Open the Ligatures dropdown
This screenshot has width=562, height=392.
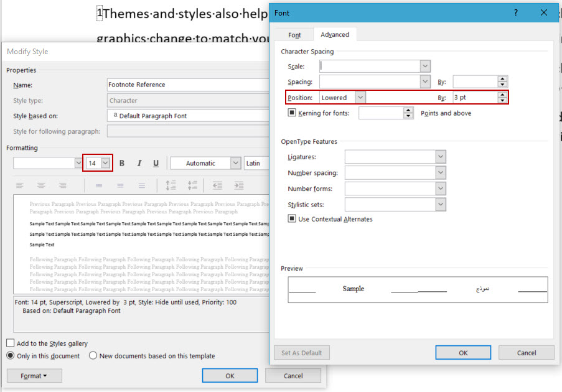(x=441, y=157)
